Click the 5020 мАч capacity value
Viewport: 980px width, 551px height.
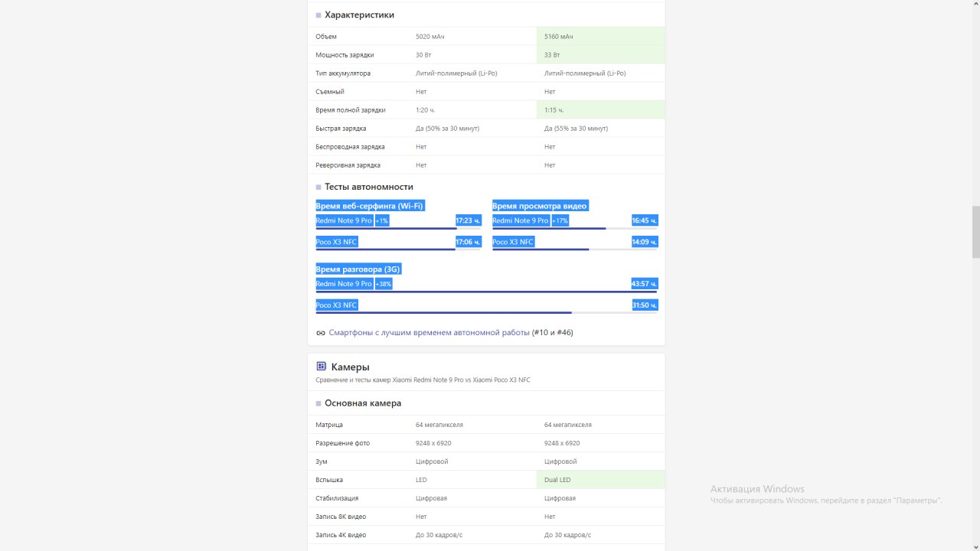click(x=430, y=37)
